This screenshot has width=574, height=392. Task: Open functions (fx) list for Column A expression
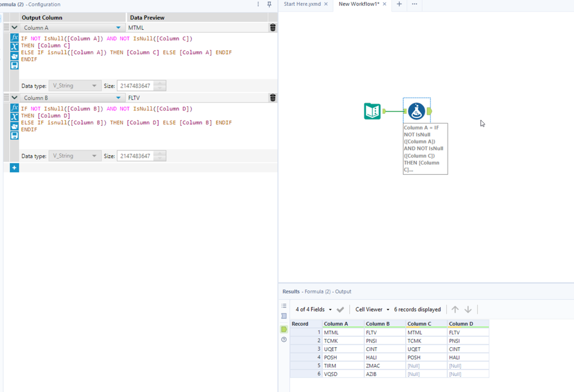14,37
